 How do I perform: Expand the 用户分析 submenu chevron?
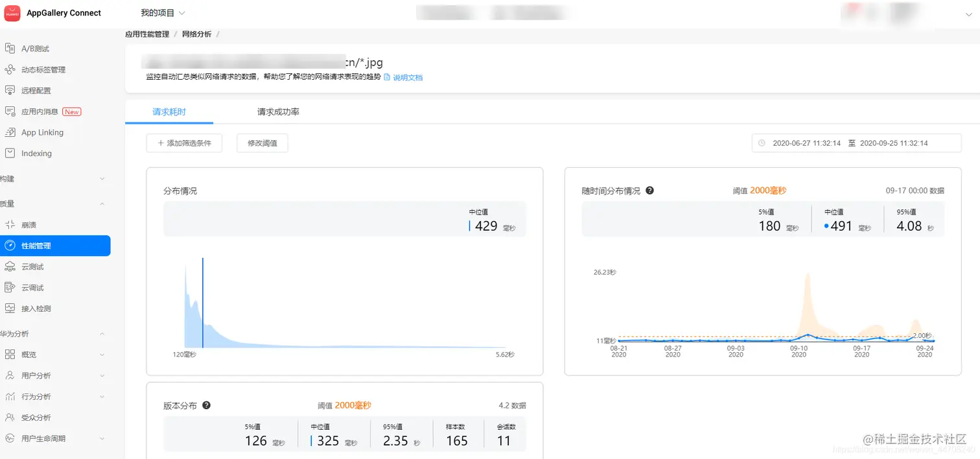[x=102, y=375]
